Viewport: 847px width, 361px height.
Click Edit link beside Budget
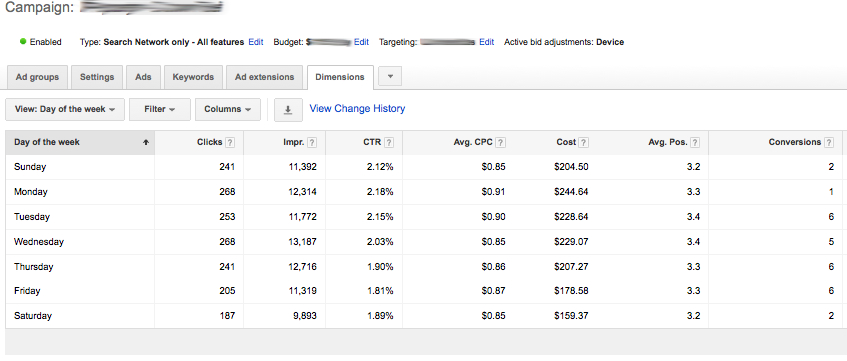(361, 42)
